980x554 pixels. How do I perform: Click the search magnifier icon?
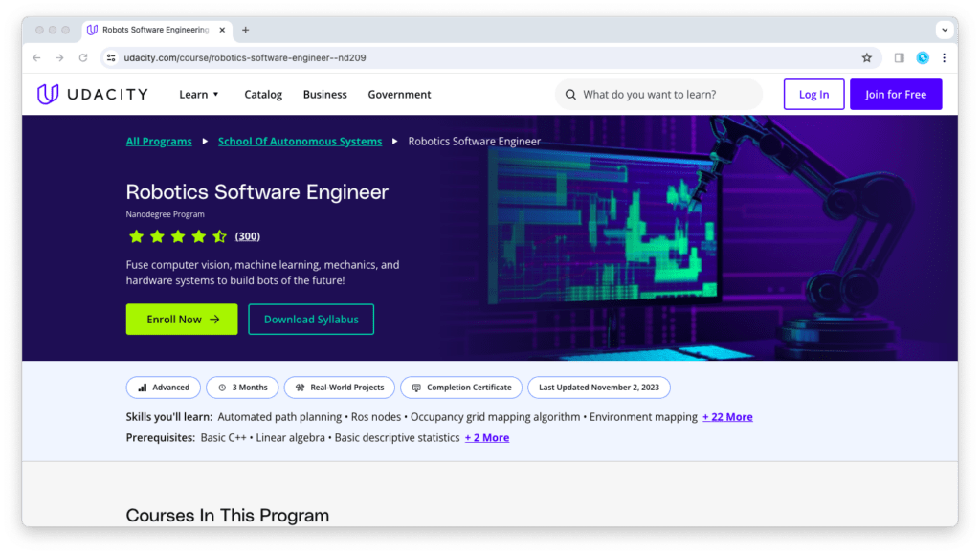tap(571, 94)
